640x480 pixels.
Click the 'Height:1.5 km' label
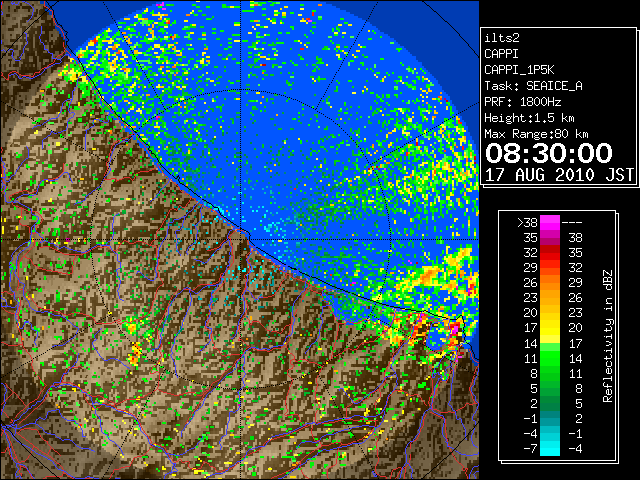pyautogui.click(x=529, y=118)
